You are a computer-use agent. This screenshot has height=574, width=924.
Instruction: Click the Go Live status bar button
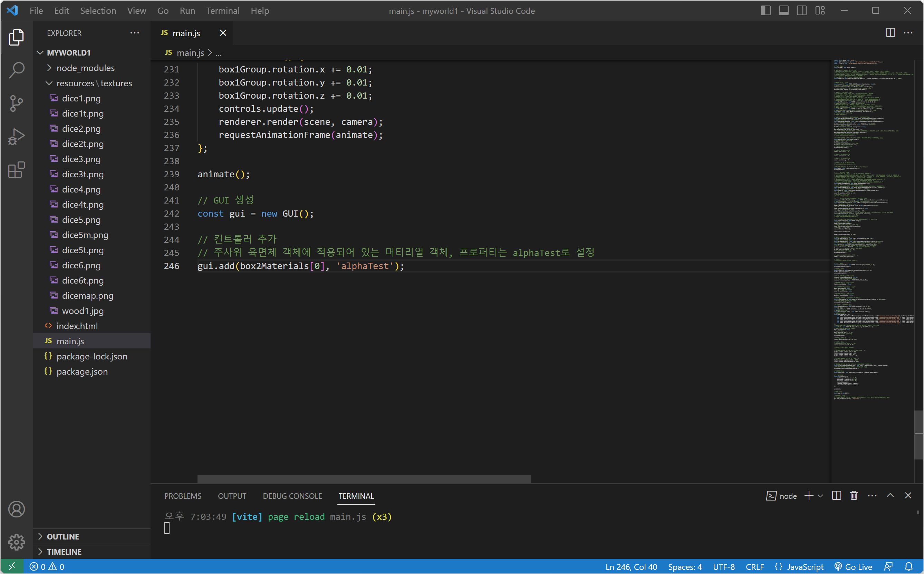point(853,566)
